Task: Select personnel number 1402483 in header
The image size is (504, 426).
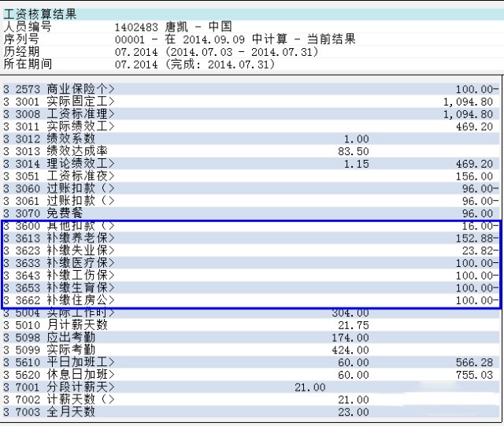Action: coord(137,27)
